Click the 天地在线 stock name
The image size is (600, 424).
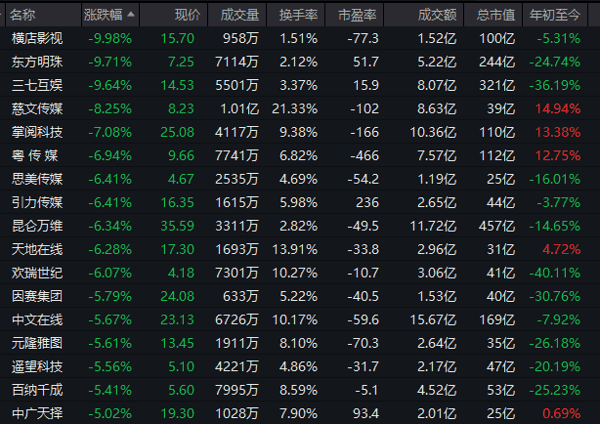pos(37,250)
